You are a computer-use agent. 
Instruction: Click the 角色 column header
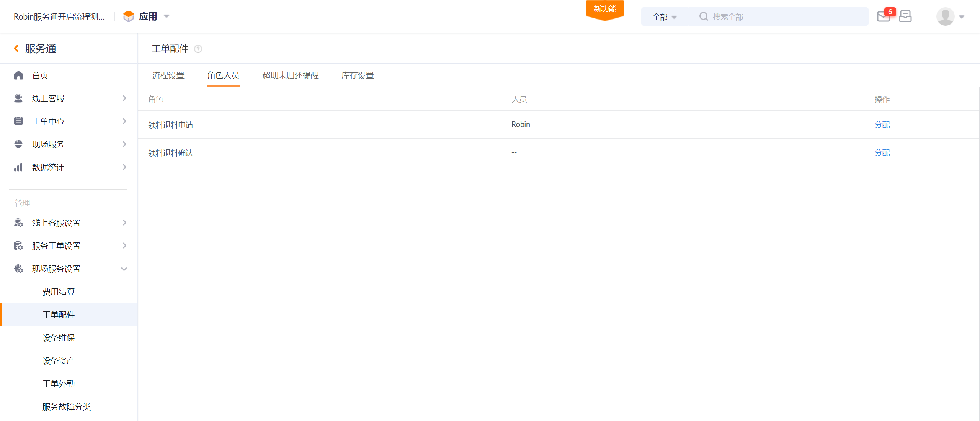coord(155,99)
